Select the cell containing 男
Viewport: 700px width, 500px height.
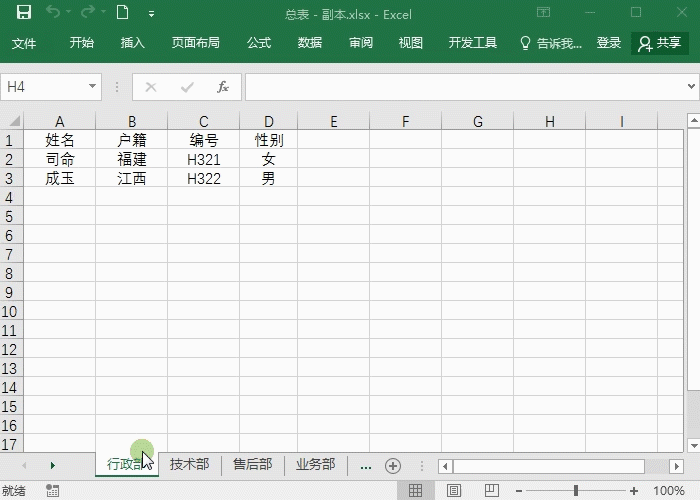pos(269,178)
